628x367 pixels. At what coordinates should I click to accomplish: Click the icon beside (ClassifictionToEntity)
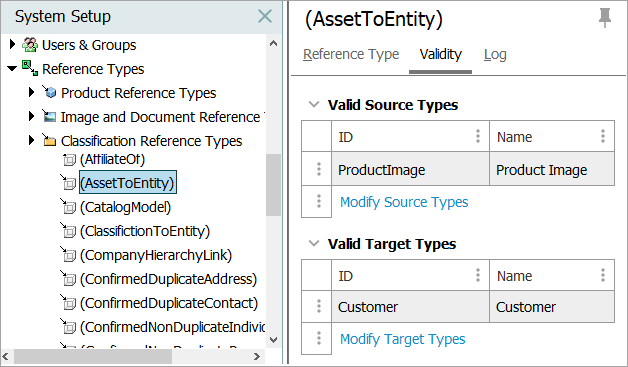[x=69, y=231]
